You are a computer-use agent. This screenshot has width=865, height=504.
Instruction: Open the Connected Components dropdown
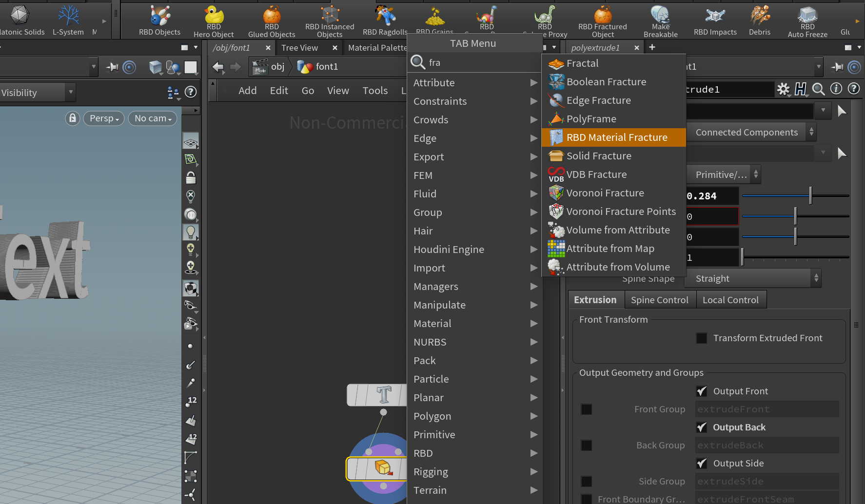(x=751, y=132)
